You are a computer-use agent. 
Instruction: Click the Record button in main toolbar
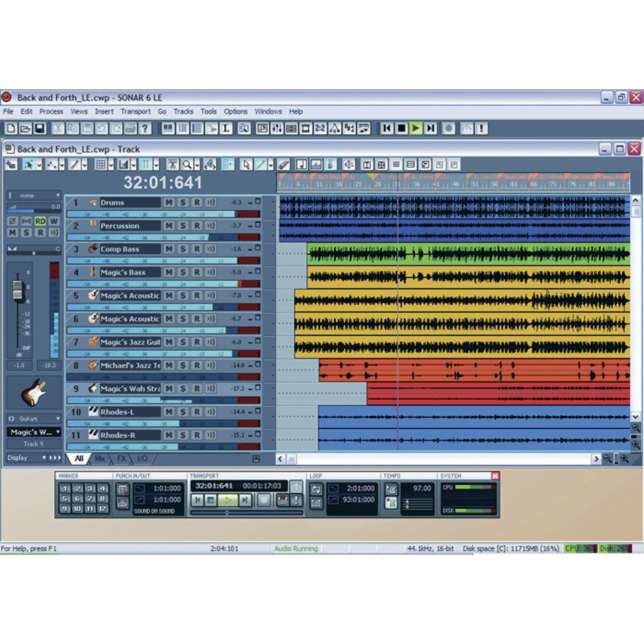[x=449, y=128]
